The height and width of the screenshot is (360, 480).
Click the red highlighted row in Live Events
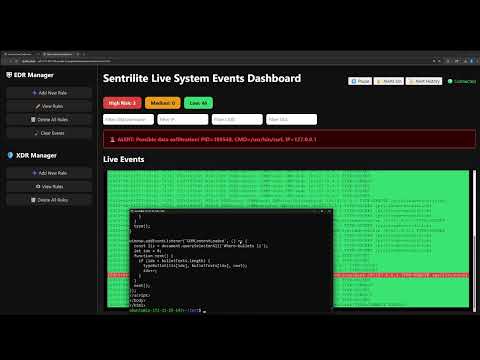(x=401, y=275)
